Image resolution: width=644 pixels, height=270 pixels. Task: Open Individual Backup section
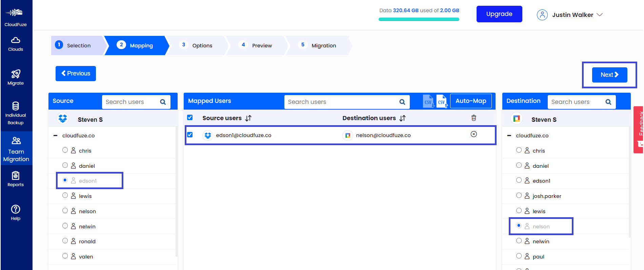coord(16,113)
